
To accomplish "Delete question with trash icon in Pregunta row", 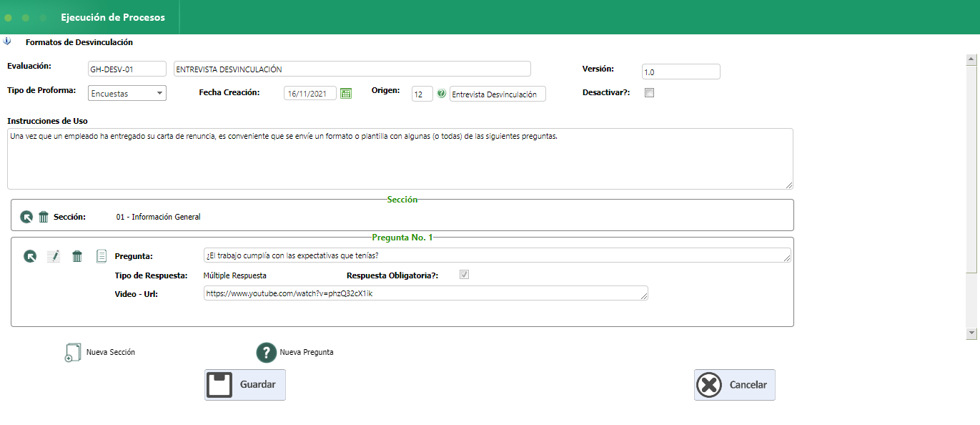I will point(77,256).
